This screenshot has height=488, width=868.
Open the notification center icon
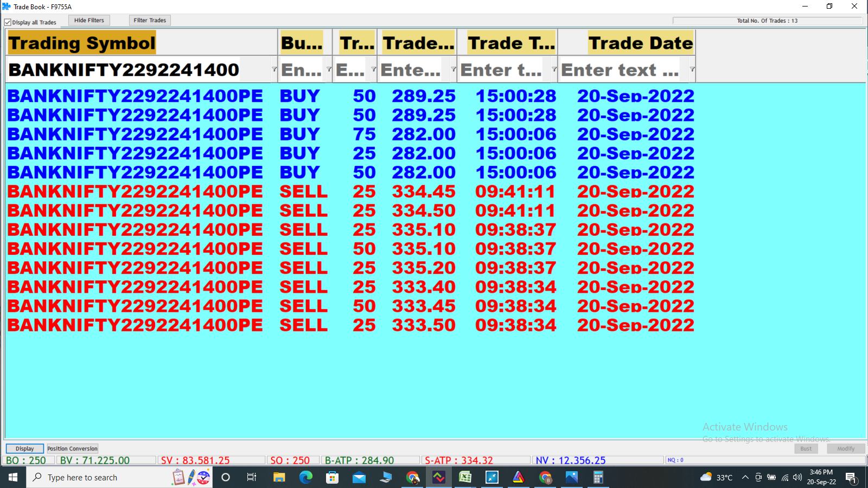(x=851, y=478)
